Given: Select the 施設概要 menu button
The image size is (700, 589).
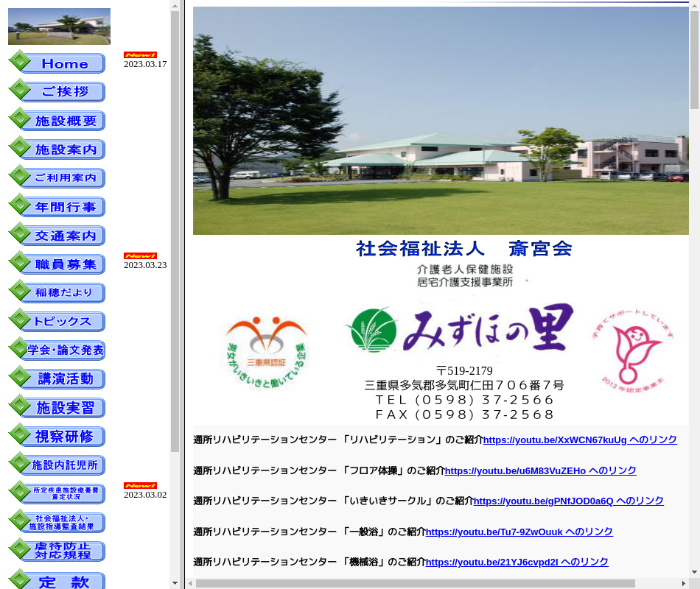Looking at the screenshot, I should point(57,121).
